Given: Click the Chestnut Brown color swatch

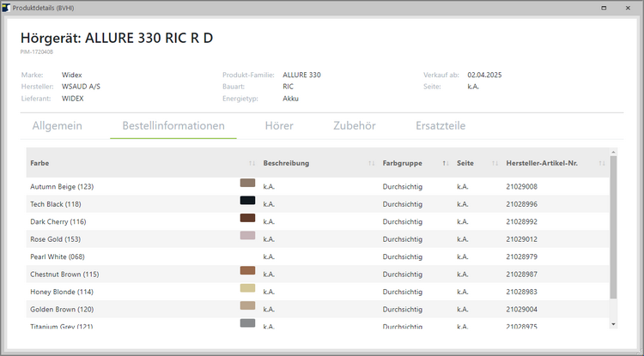Looking at the screenshot, I should tap(247, 271).
